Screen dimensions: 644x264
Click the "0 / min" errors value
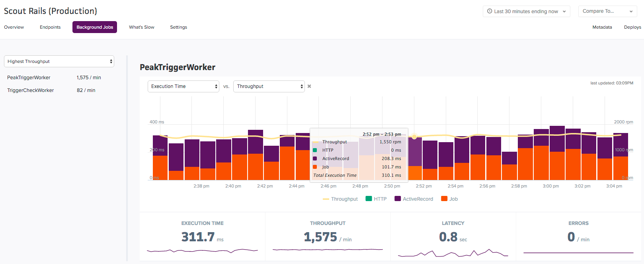pyautogui.click(x=578, y=237)
